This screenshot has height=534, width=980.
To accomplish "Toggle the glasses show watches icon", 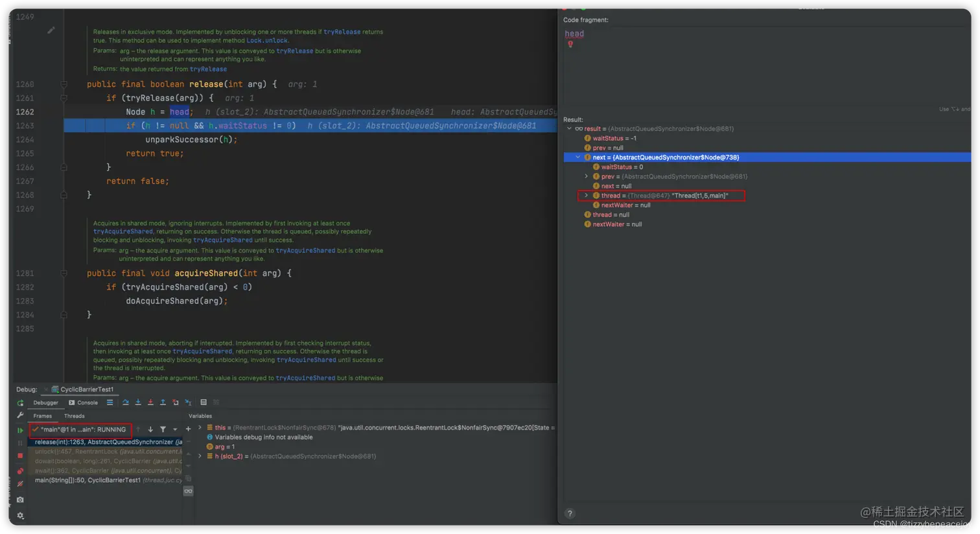I will click(188, 491).
